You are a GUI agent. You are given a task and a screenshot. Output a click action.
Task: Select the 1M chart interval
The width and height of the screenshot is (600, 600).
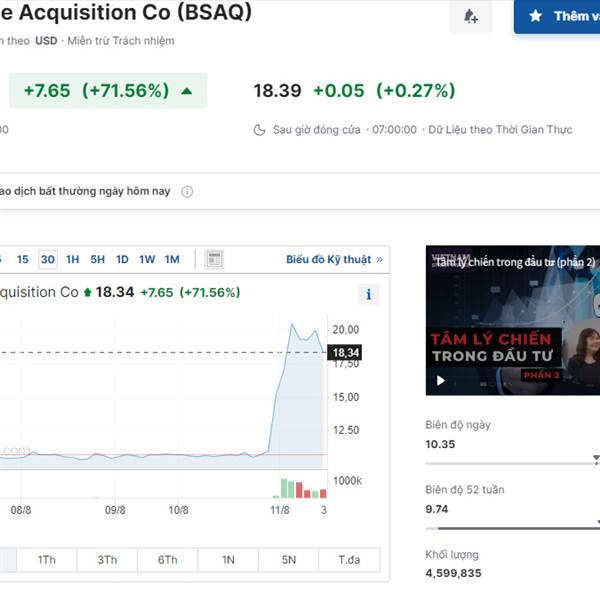click(172, 259)
